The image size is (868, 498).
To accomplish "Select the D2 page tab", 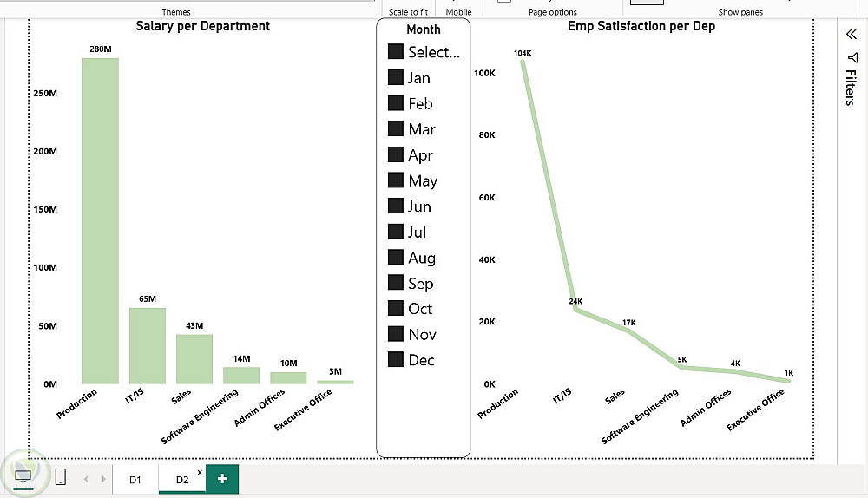I will pyautogui.click(x=182, y=480).
